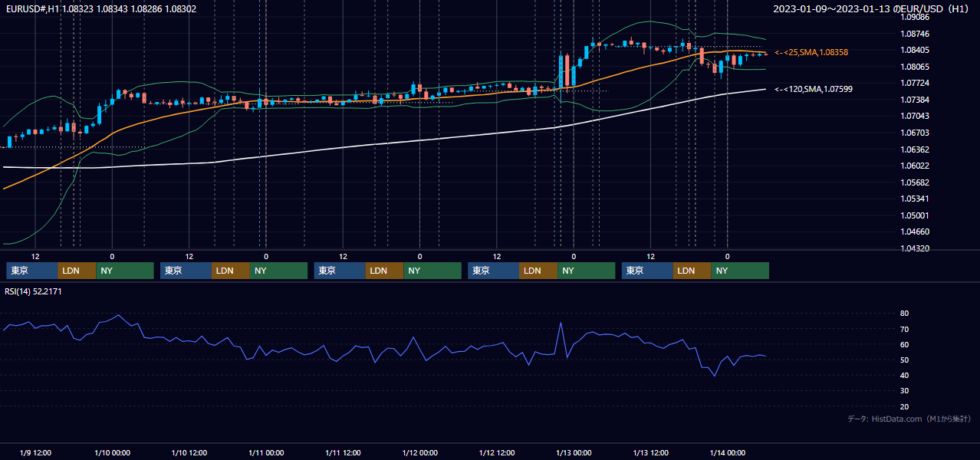The width and height of the screenshot is (980, 460).
Task: Click the RSI scale value 20
Action: coord(904,406)
